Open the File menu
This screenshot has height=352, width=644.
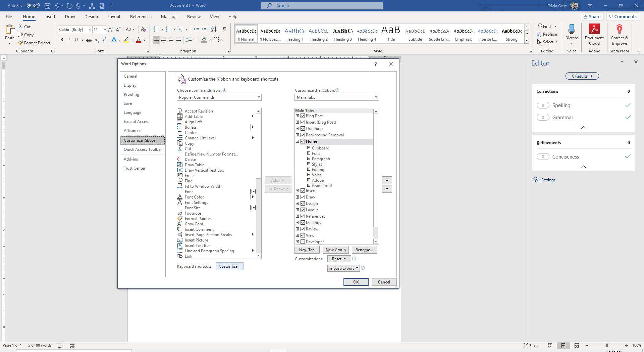click(9, 16)
